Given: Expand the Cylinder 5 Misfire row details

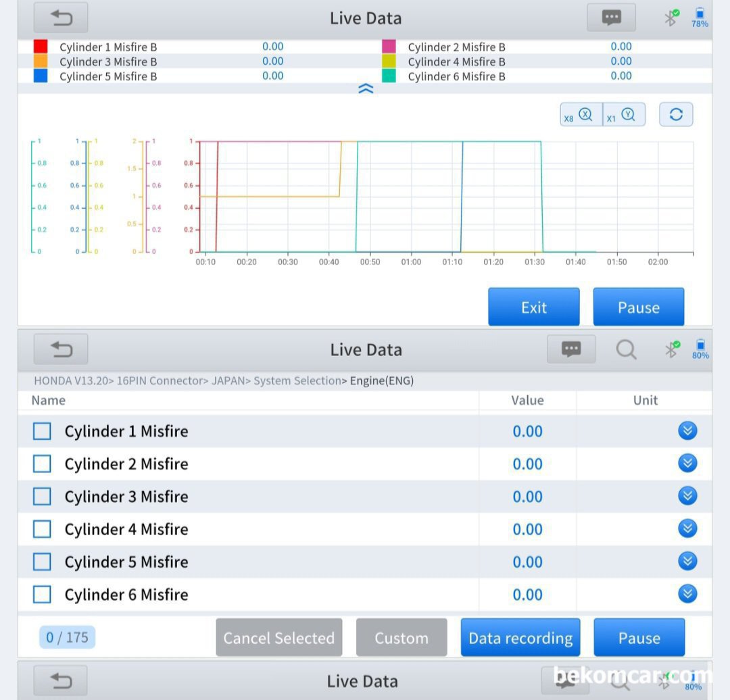Looking at the screenshot, I should point(687,561).
